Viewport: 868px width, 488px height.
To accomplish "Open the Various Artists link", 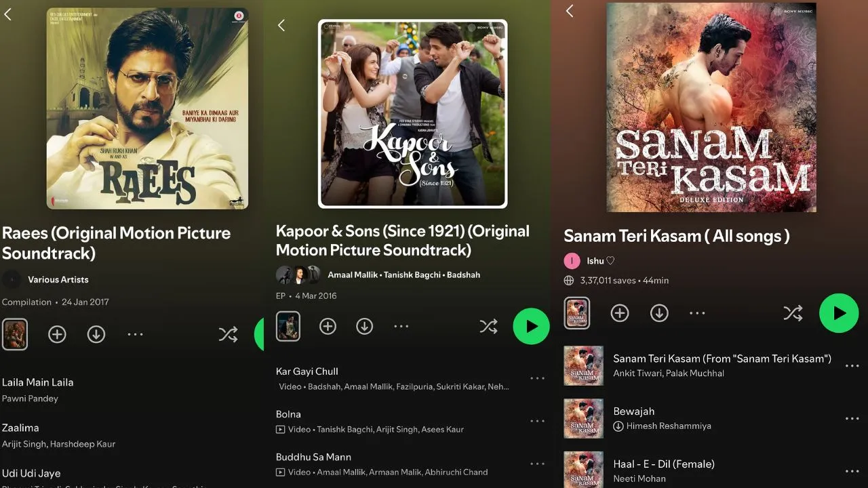I will pos(58,279).
